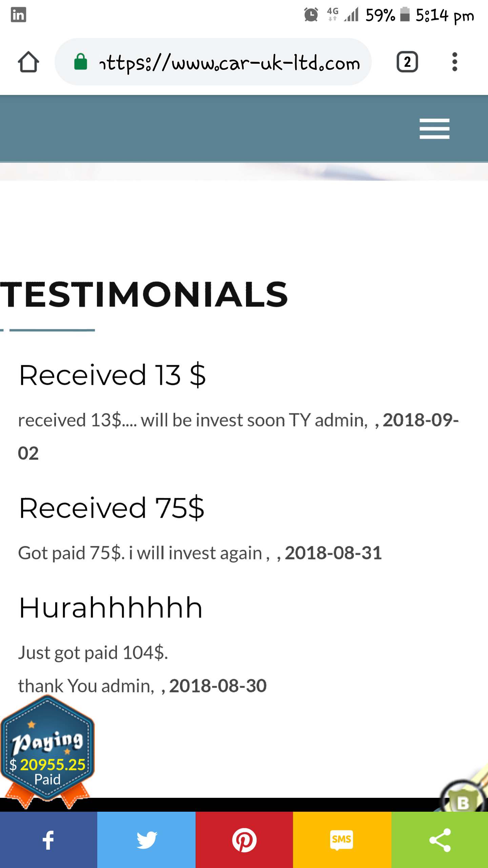Tap the green secure padlock icon
This screenshot has height=868, width=488.
(x=81, y=62)
